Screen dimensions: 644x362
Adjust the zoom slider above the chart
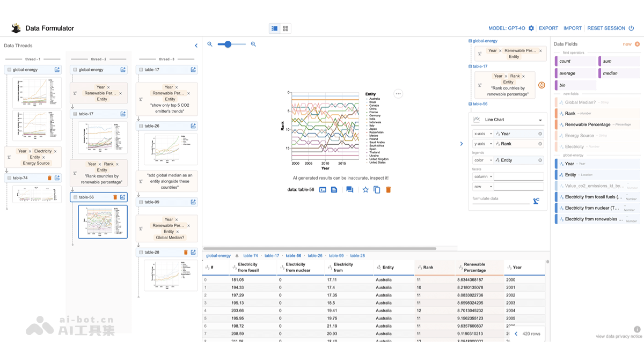pyautogui.click(x=228, y=45)
